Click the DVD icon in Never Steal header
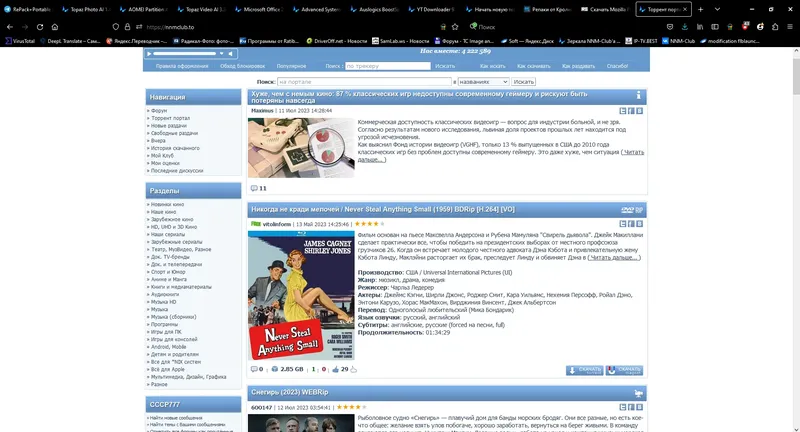Screen dimensions: 800x432 [x=628, y=210]
